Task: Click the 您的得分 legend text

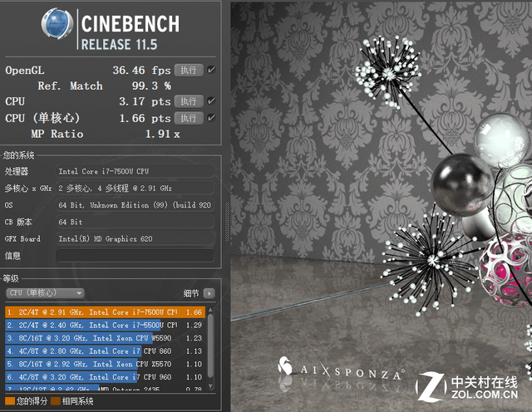Action: [32, 401]
